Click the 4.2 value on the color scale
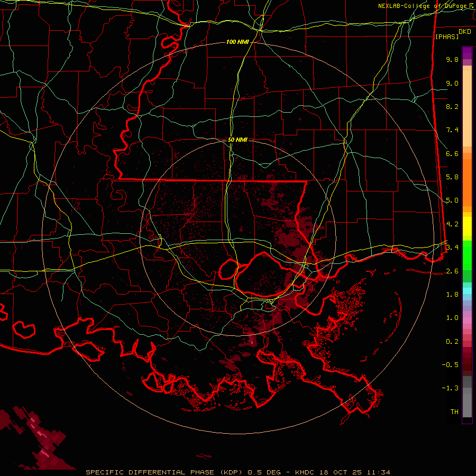The height and width of the screenshot is (476, 476). click(452, 224)
